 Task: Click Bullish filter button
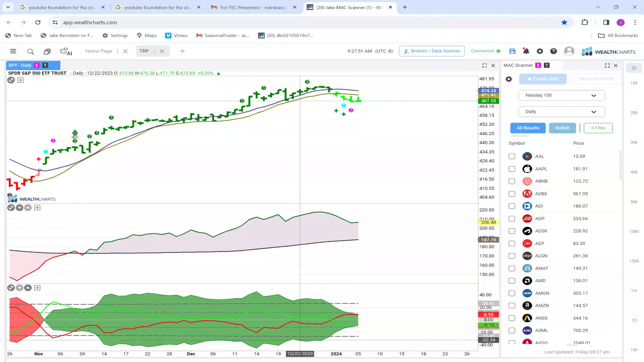click(562, 128)
